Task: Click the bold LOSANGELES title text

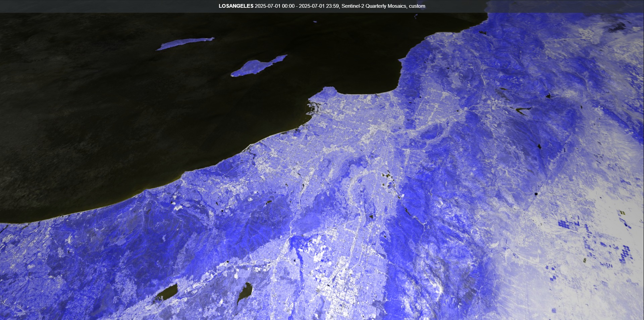Action: [236, 6]
